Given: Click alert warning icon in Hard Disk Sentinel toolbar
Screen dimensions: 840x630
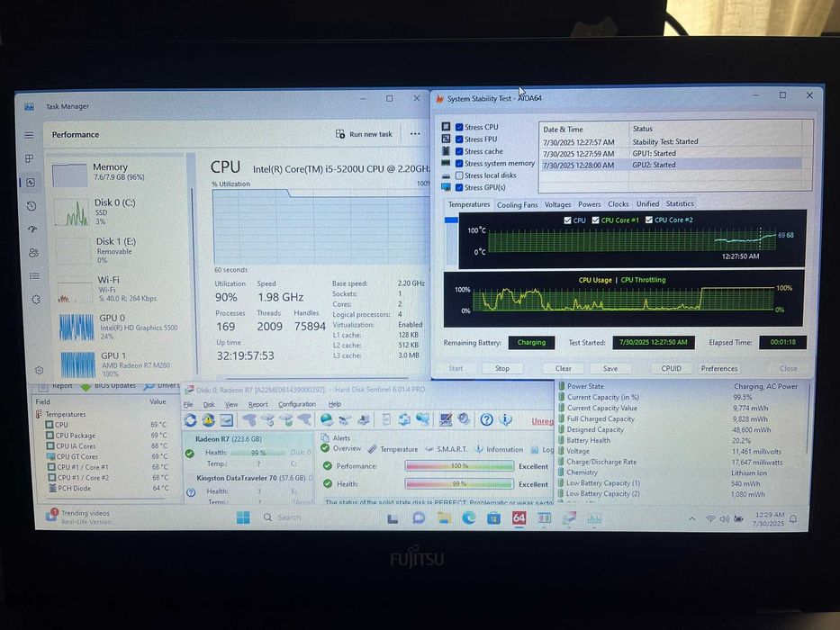Looking at the screenshot, I should pos(208,420).
